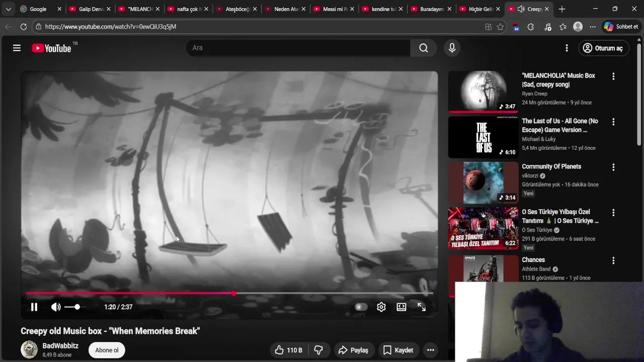Open O Ses Türkiye Yılbaşı video title
The image size is (644, 362).
coord(560,216)
